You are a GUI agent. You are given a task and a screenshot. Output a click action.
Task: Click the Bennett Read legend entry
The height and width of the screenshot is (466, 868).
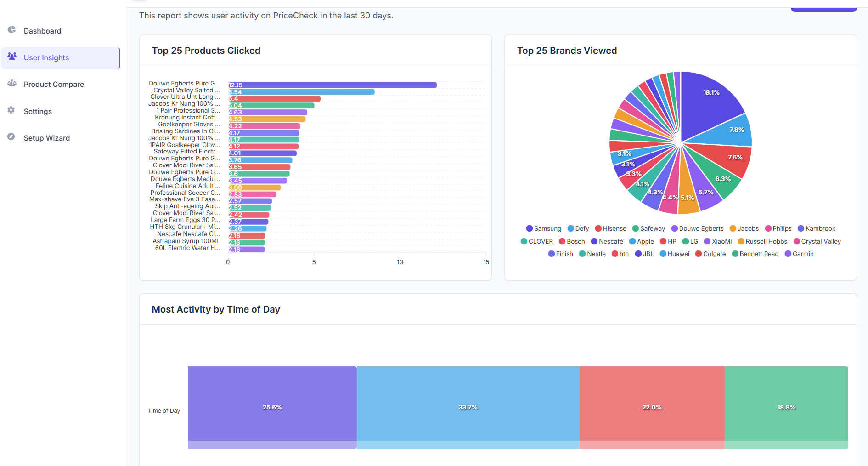tap(755, 254)
